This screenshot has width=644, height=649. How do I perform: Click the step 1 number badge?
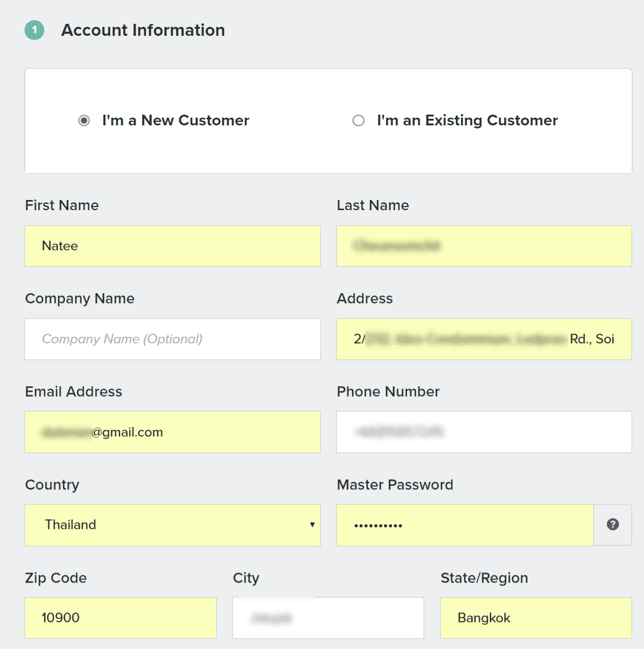34,30
